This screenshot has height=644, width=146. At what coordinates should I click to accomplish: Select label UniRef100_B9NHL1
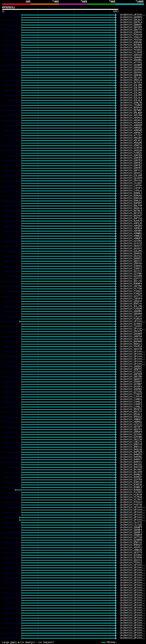131,193
